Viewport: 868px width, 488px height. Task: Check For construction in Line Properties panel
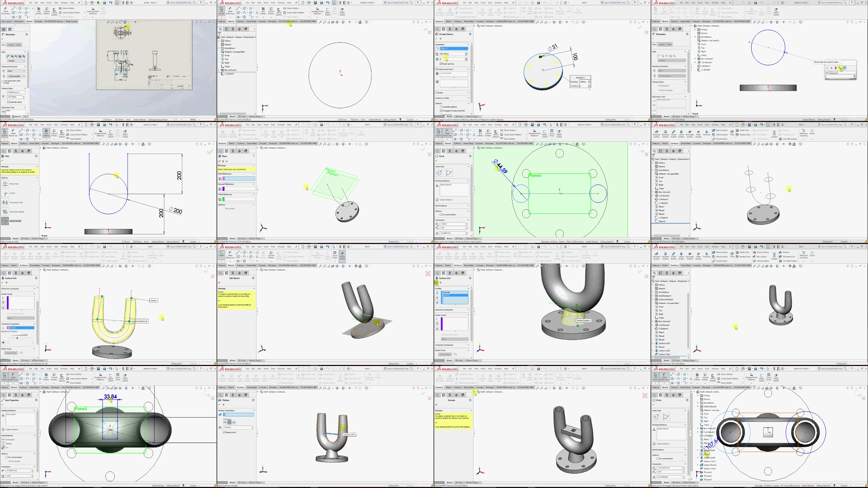(7, 457)
